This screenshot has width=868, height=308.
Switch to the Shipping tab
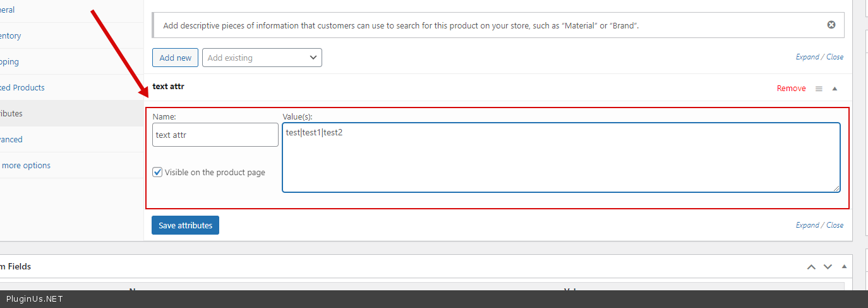pos(9,62)
